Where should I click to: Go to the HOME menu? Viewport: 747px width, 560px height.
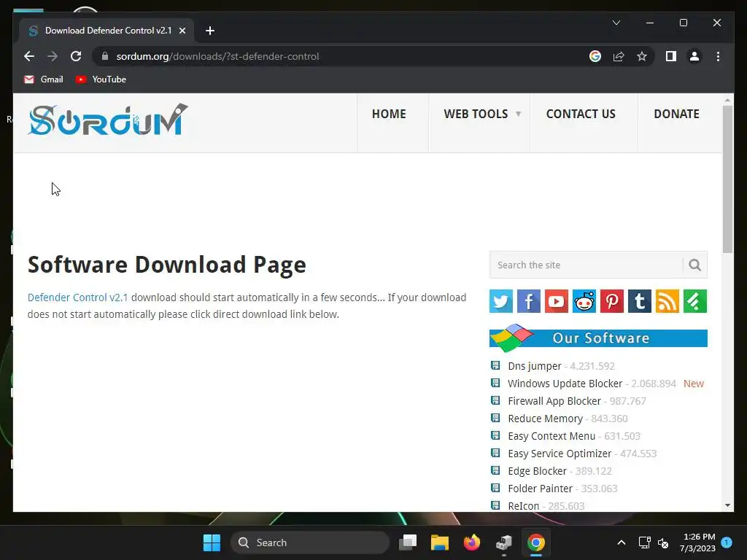(x=389, y=114)
